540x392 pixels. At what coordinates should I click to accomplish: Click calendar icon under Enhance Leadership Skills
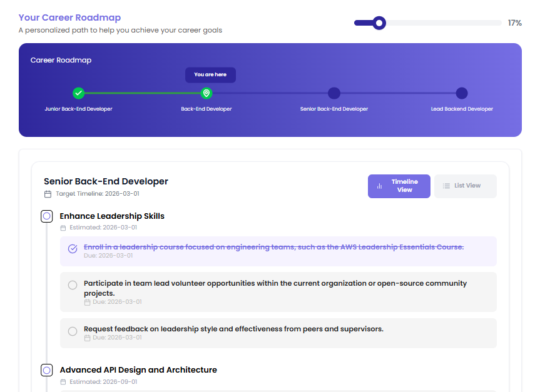[x=63, y=228]
